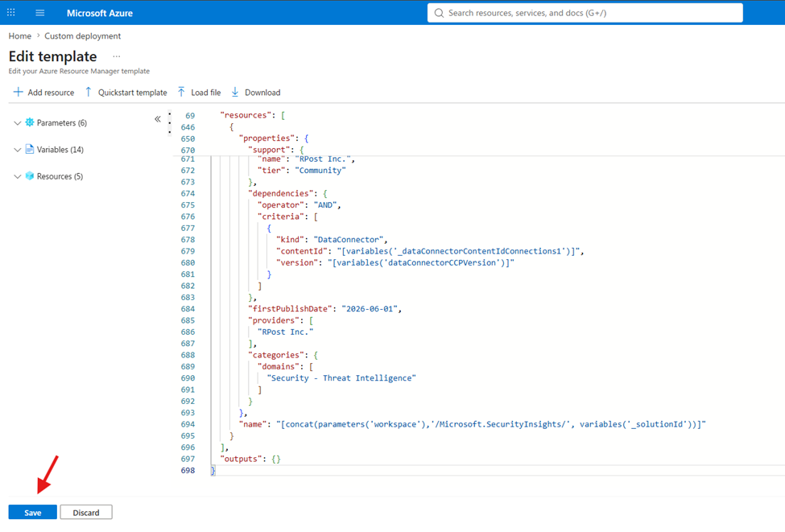Click the Variables document icon
The image size is (785, 532).
coord(30,149)
